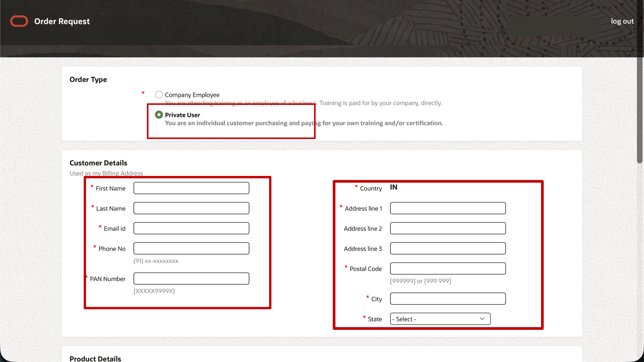Open the '- Select -' state combo box

tap(440, 319)
